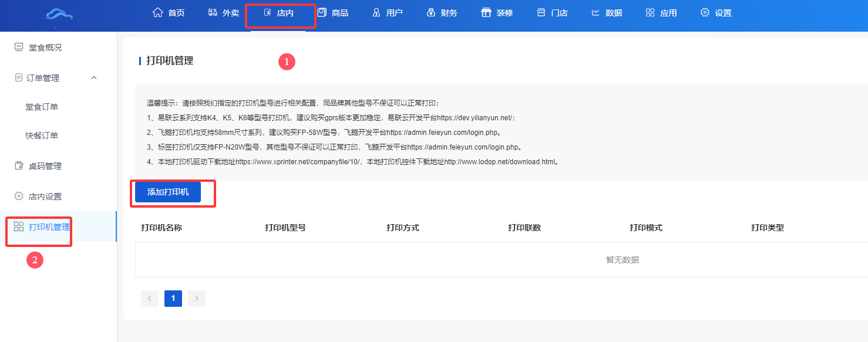
Task: Click the overview icon beside 堂食概况
Action: (19, 47)
